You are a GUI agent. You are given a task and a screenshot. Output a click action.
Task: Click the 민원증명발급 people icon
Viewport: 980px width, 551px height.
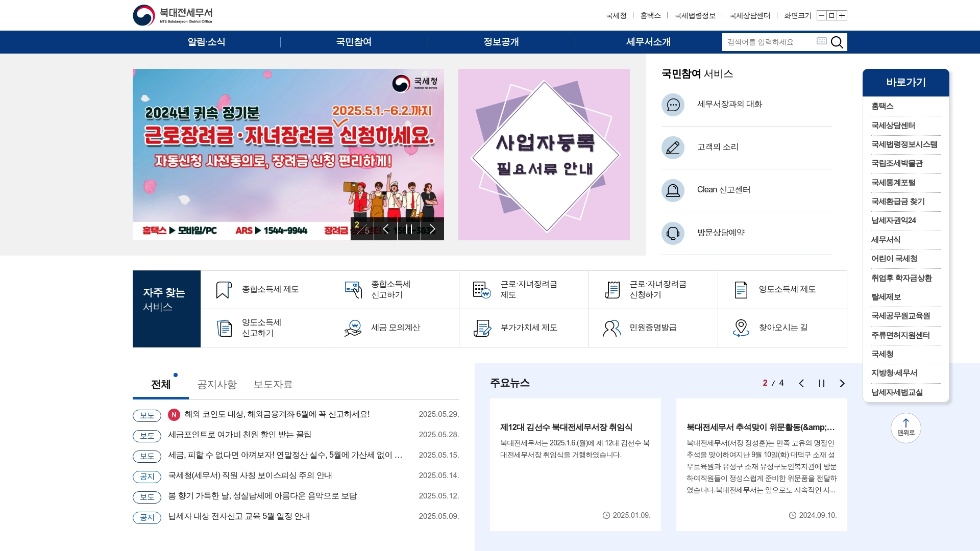[x=611, y=328]
